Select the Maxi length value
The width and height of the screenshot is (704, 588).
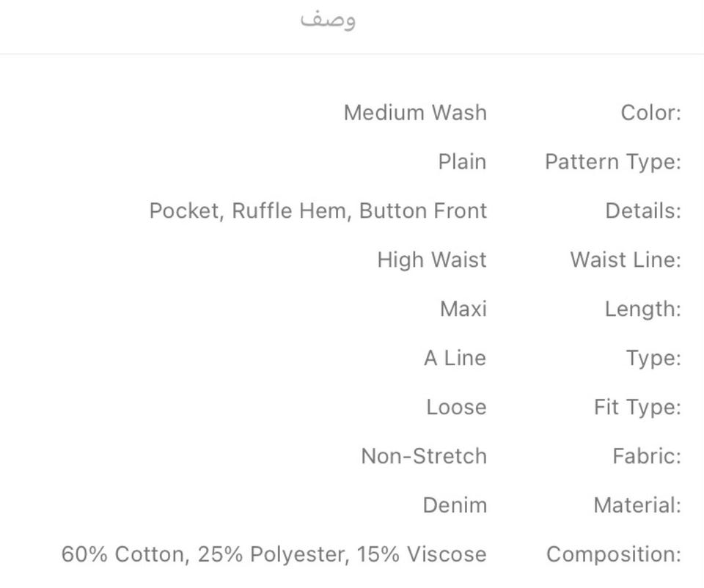point(463,309)
